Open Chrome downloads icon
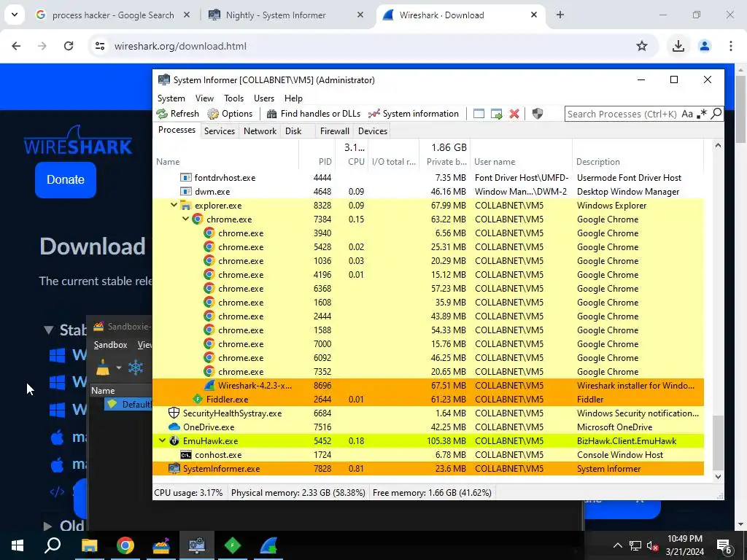 pos(678,46)
